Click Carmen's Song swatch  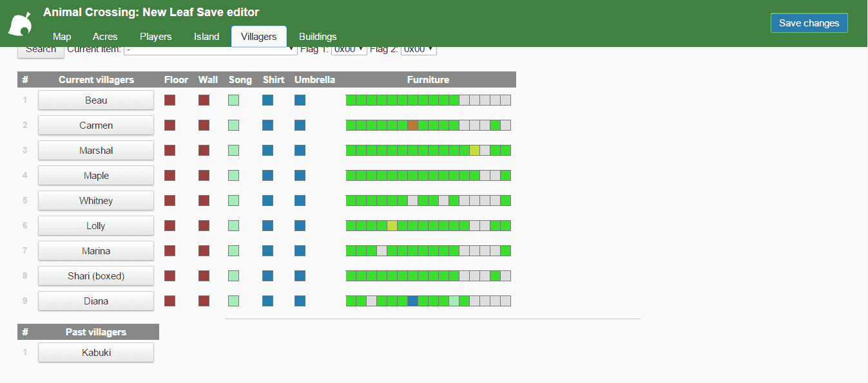coord(233,126)
